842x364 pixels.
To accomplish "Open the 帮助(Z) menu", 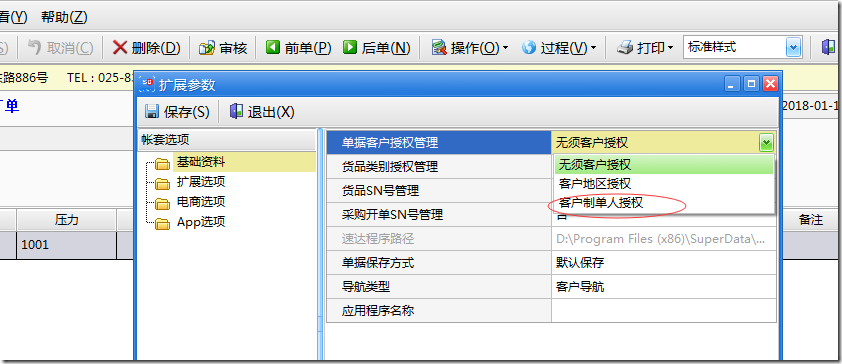I will pyautogui.click(x=64, y=17).
